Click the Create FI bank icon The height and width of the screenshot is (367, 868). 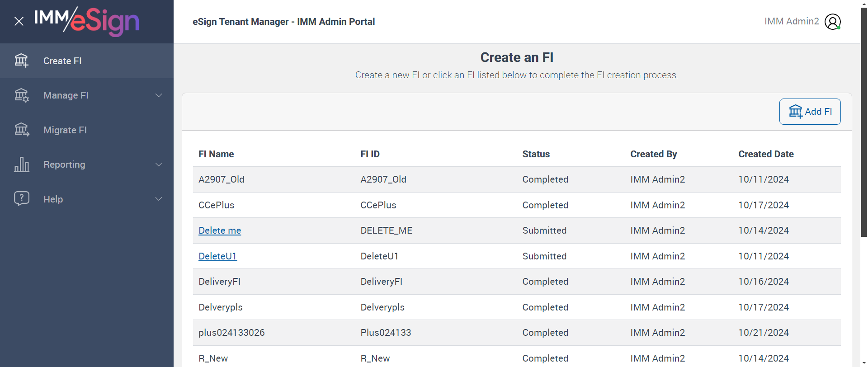tap(21, 61)
